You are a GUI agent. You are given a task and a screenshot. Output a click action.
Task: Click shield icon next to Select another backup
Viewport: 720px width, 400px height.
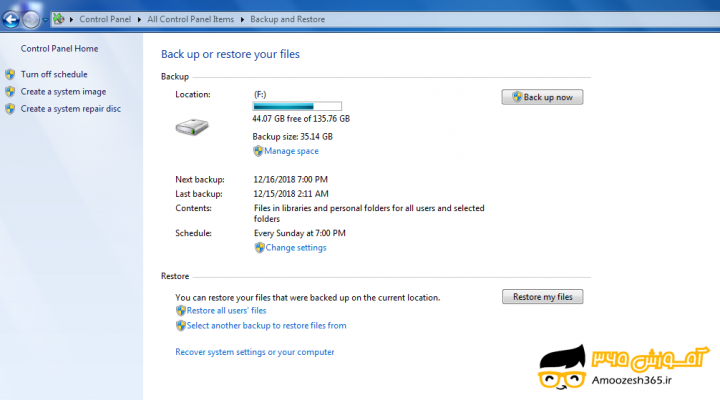pyautogui.click(x=180, y=326)
